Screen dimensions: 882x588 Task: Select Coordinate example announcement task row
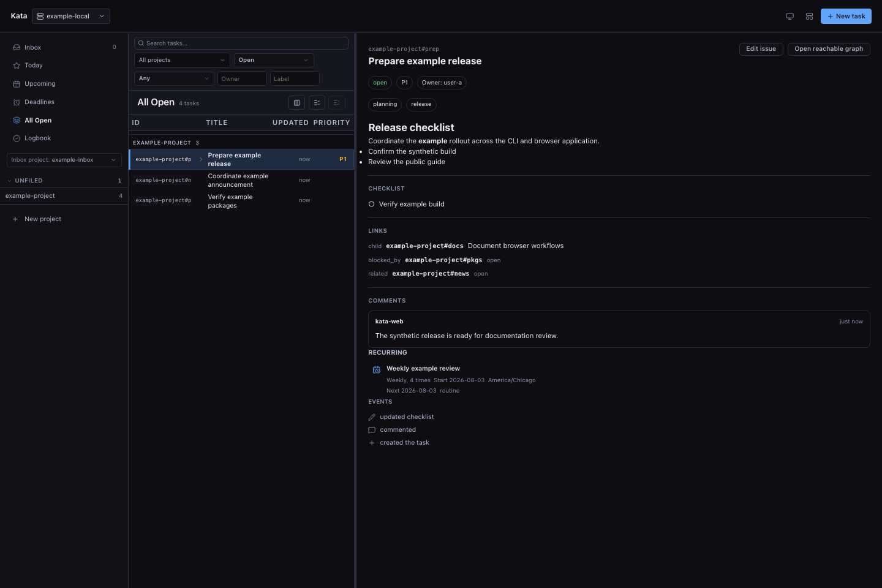[x=241, y=180]
